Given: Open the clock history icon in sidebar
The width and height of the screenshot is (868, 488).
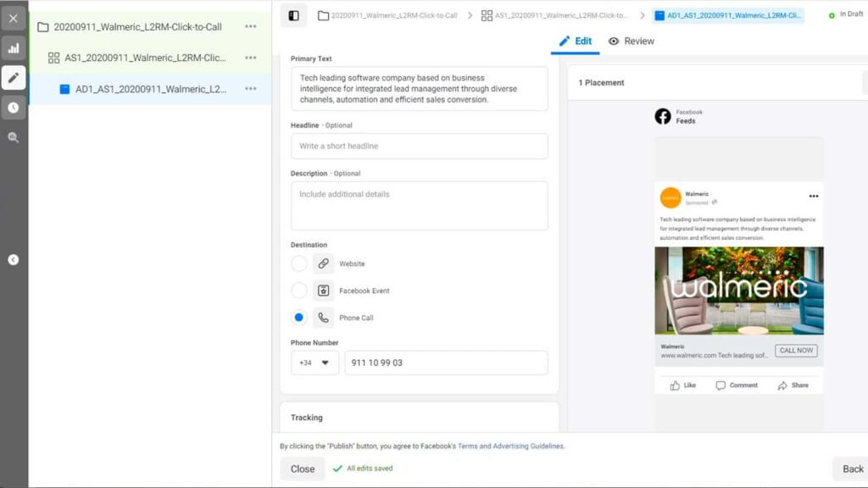Looking at the screenshot, I should pyautogui.click(x=14, y=108).
